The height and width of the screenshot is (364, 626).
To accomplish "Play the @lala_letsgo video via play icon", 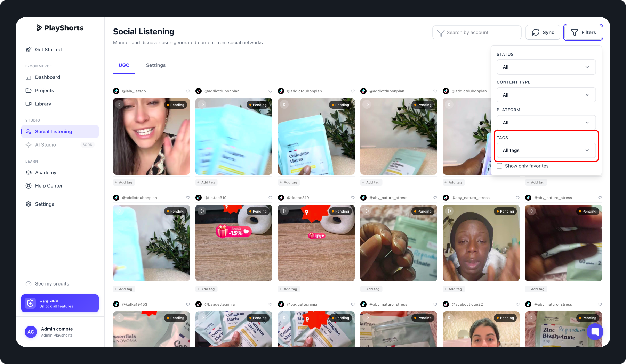I will (x=120, y=104).
